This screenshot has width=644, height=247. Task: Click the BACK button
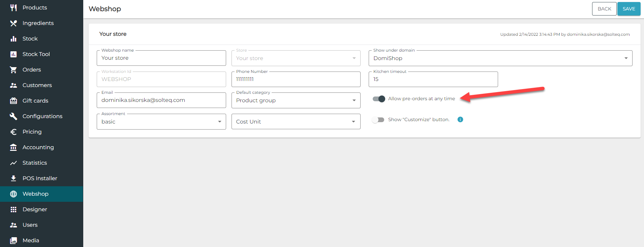coord(604,9)
